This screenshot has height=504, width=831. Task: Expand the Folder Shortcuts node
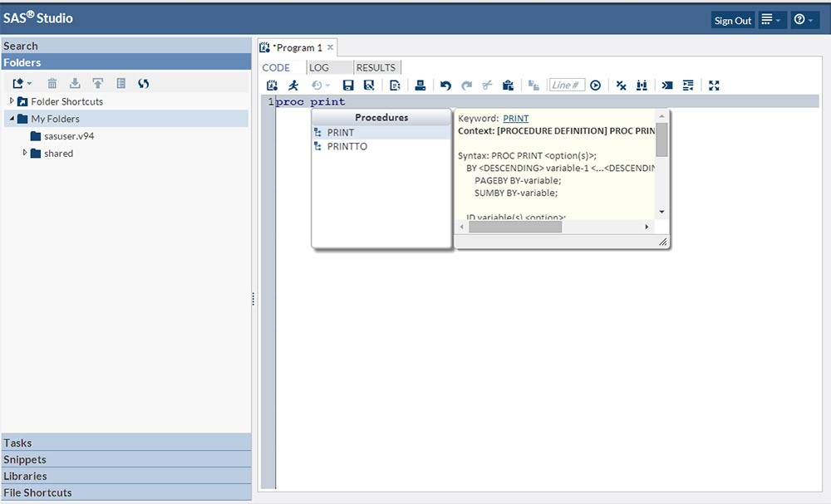coord(12,100)
